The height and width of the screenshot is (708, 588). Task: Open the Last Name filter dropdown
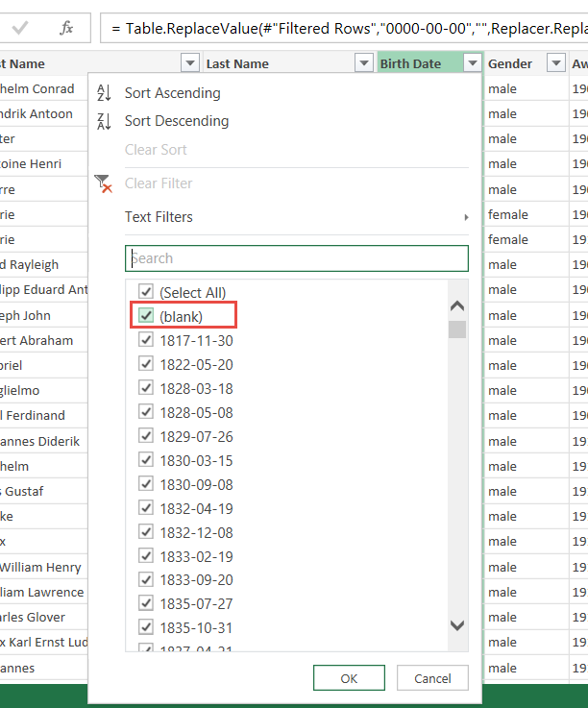coord(363,64)
